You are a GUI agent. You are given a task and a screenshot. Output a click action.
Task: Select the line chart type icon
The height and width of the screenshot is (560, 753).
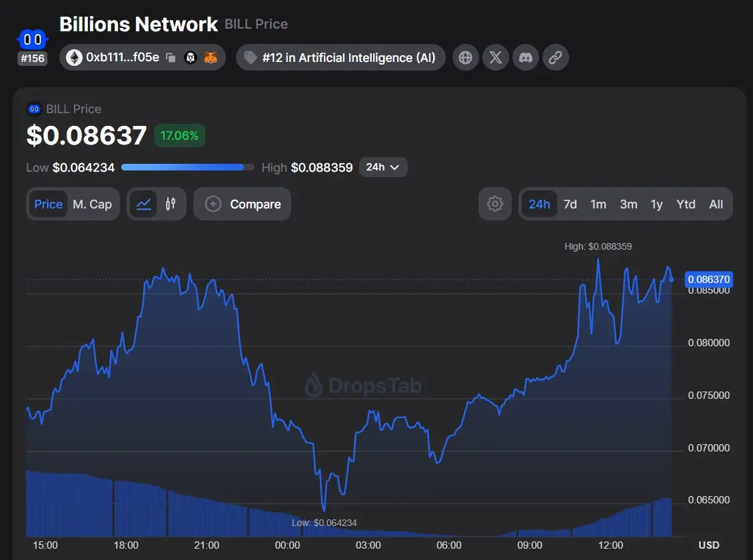[143, 204]
